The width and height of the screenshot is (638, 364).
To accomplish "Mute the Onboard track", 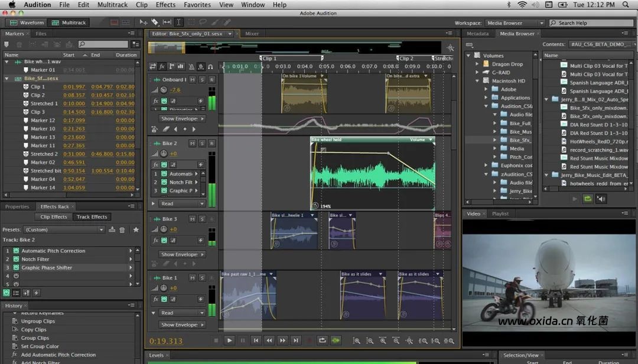I will coord(193,80).
